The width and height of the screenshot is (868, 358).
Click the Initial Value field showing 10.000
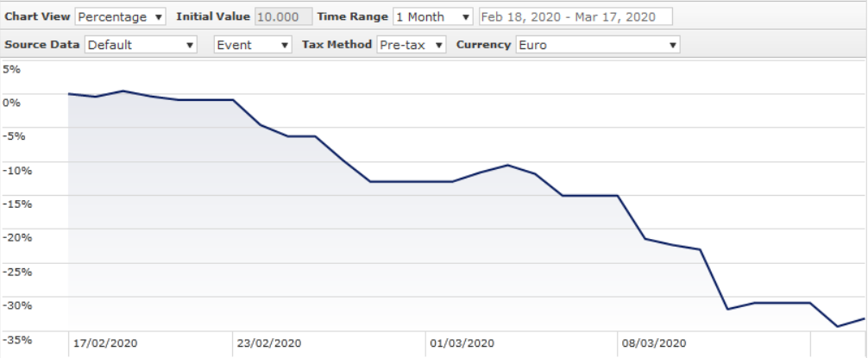pos(283,17)
